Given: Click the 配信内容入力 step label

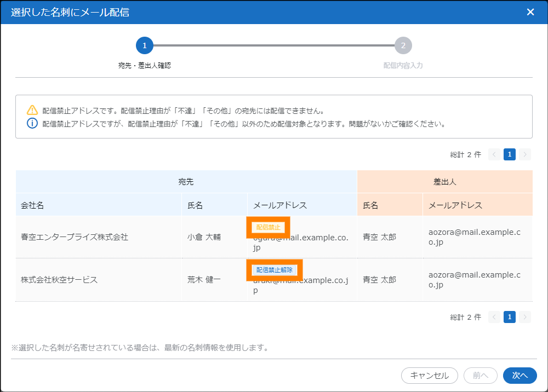Looking at the screenshot, I should coord(403,65).
